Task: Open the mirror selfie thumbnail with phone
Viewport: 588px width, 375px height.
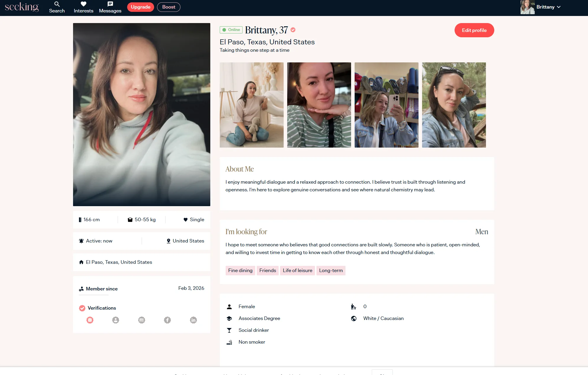Action: pos(386,105)
